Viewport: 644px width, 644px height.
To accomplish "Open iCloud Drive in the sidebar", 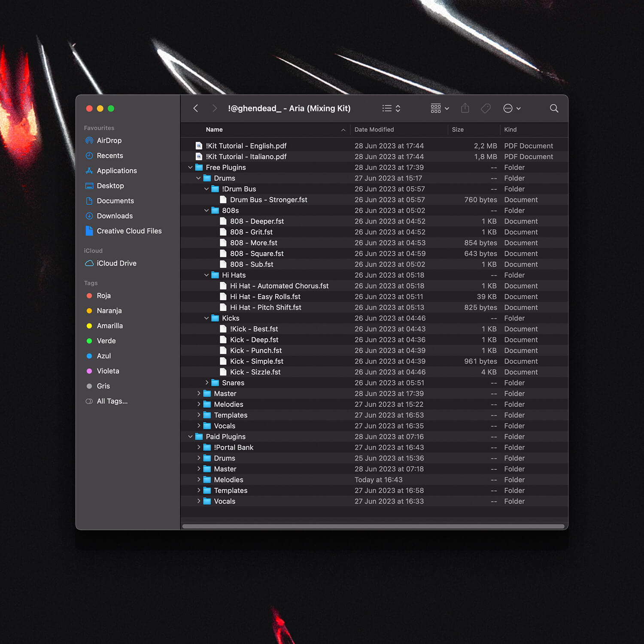I will (116, 263).
